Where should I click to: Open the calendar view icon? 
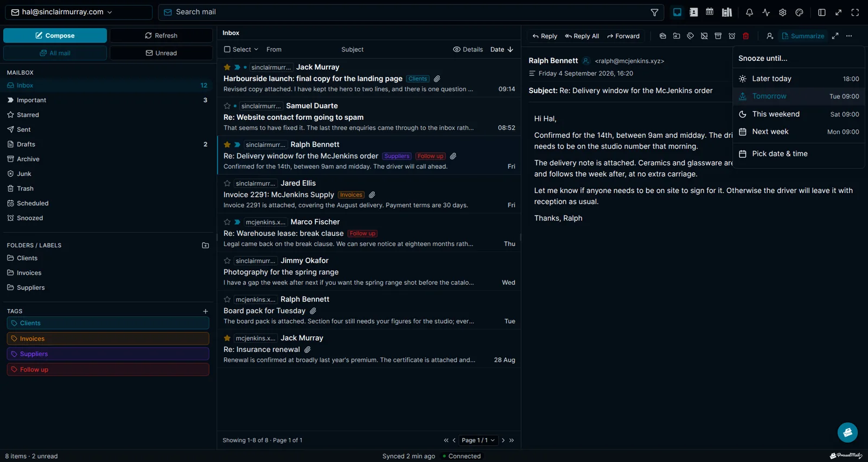[710, 12]
